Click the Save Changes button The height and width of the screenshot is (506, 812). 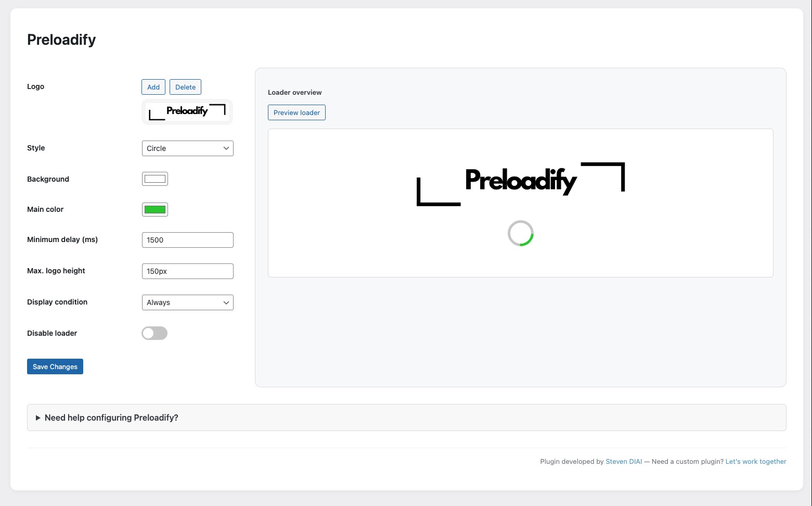point(55,366)
